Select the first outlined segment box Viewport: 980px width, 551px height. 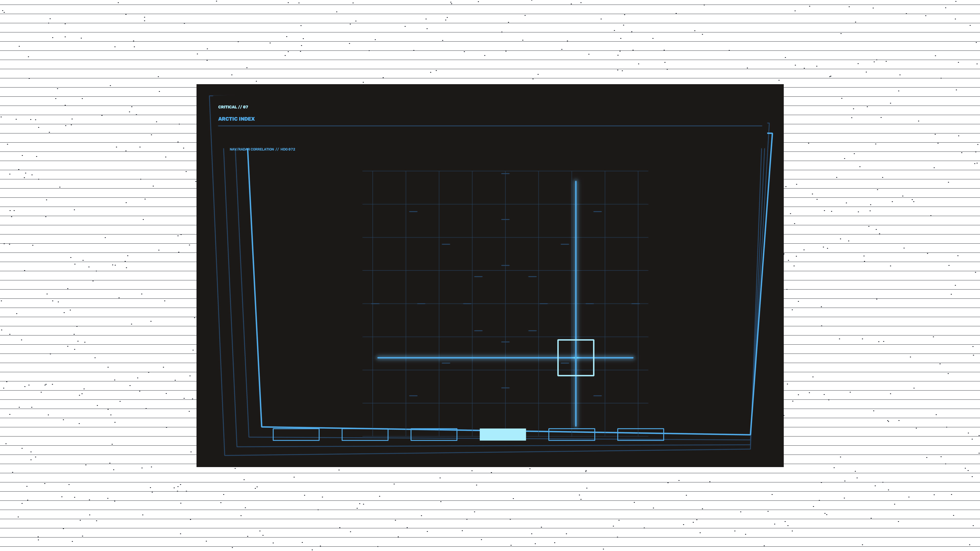tap(296, 434)
